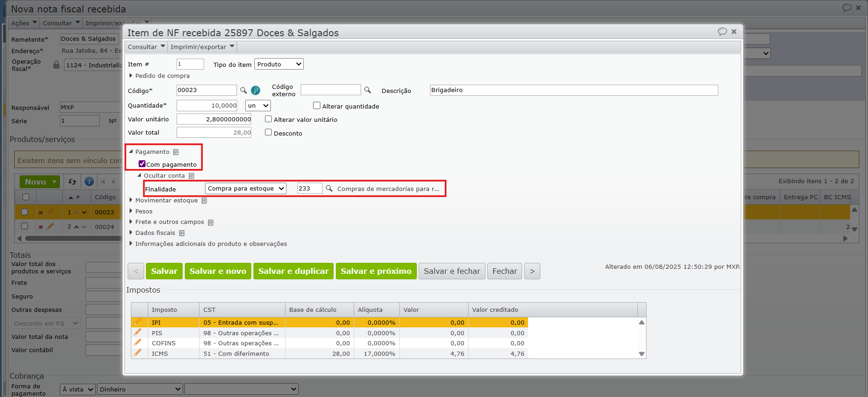Click Salvar e próximo button
This screenshot has width=868, height=397.
(x=376, y=271)
